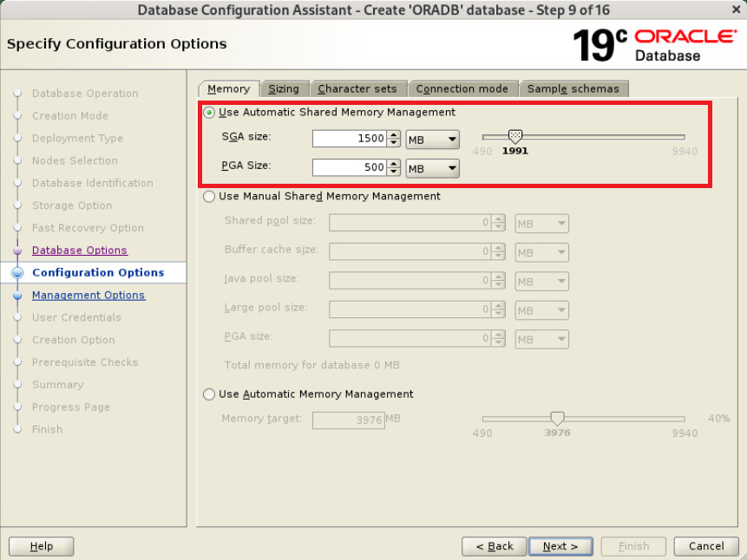
Task: Go to Database Options step
Action: click(80, 251)
